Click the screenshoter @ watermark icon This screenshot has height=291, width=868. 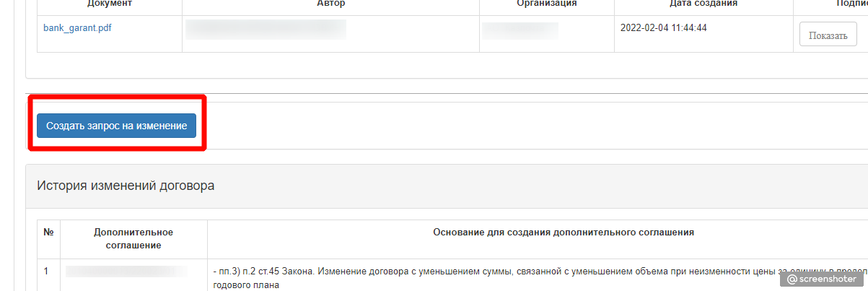pos(792,278)
